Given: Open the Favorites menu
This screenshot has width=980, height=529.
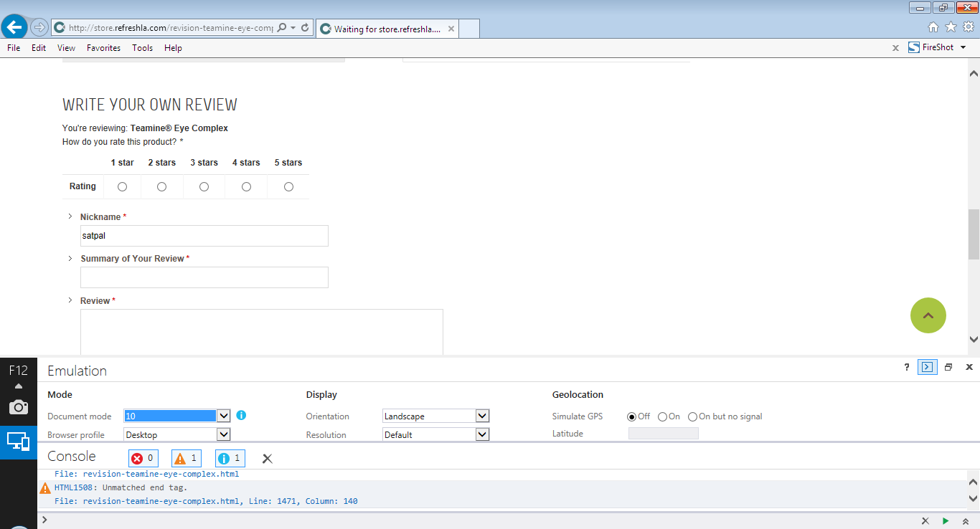Looking at the screenshot, I should tap(103, 48).
